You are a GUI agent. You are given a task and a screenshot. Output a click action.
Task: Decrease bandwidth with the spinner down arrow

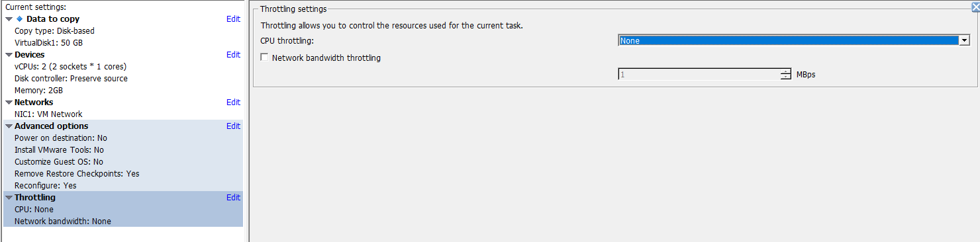[786, 77]
